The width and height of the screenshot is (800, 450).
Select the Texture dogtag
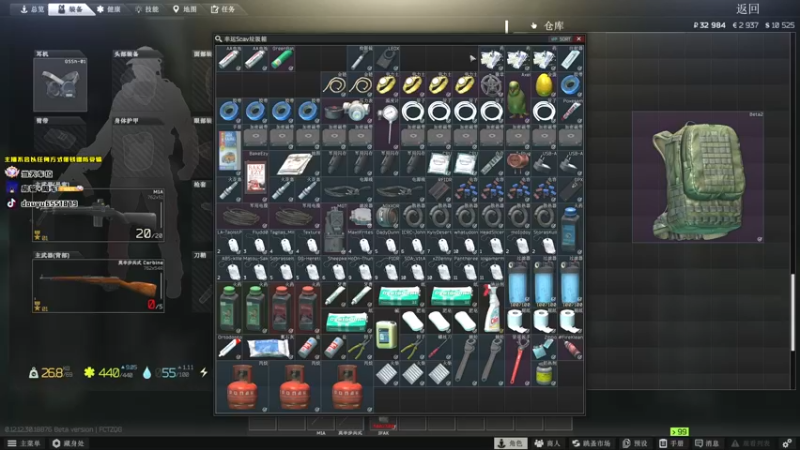coord(308,242)
